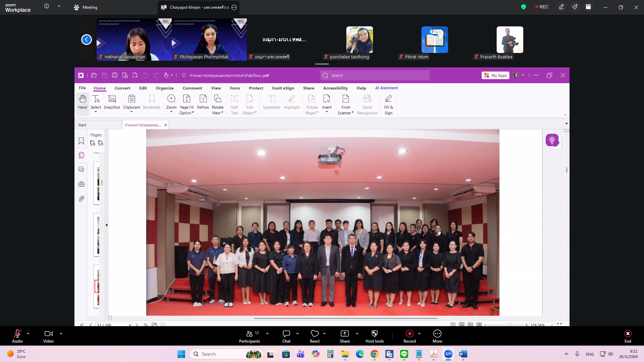
Task: Switch to the Comment ribbon tab
Action: pyautogui.click(x=192, y=88)
